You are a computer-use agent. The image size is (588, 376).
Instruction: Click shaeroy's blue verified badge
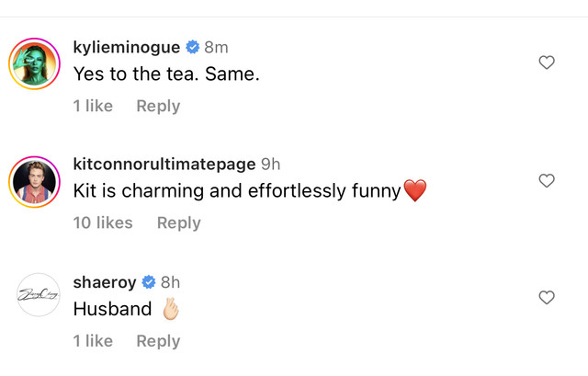[x=149, y=282]
